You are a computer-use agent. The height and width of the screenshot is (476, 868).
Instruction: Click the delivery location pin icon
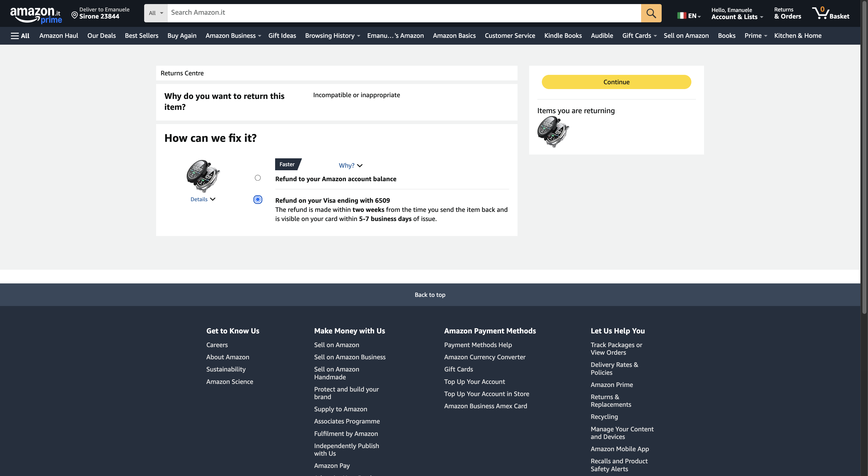point(74,15)
